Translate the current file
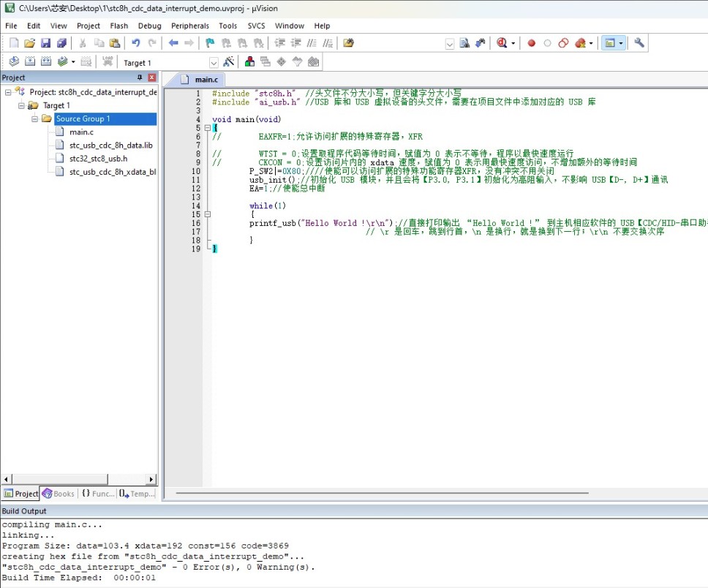The image size is (708, 588). pyautogui.click(x=14, y=61)
